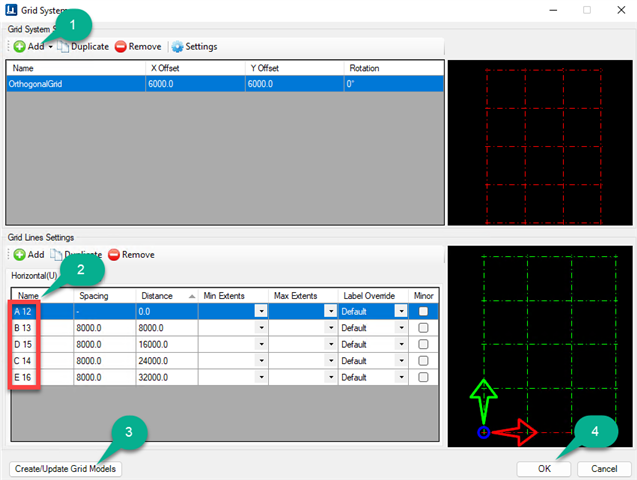Screen dimensions: 637x480
Task: Click the green Add icon in Grid Lines toolbar
Action: pos(19,255)
